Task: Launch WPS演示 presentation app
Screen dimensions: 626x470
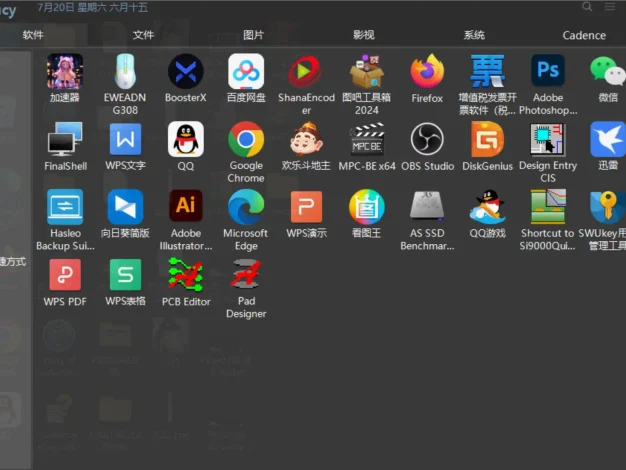Action: (x=306, y=207)
